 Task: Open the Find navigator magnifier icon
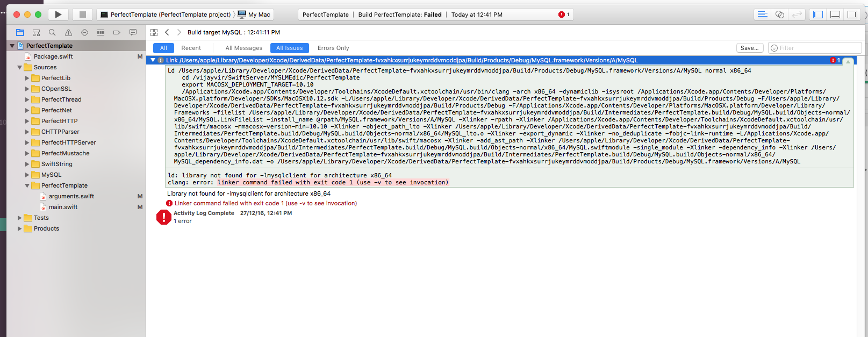(52, 33)
